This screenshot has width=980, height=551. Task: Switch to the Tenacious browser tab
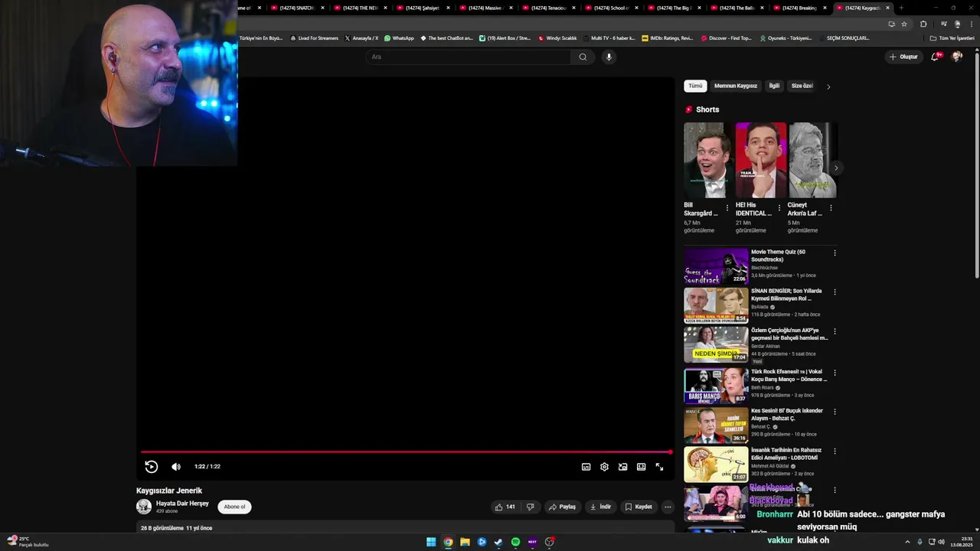point(547,8)
